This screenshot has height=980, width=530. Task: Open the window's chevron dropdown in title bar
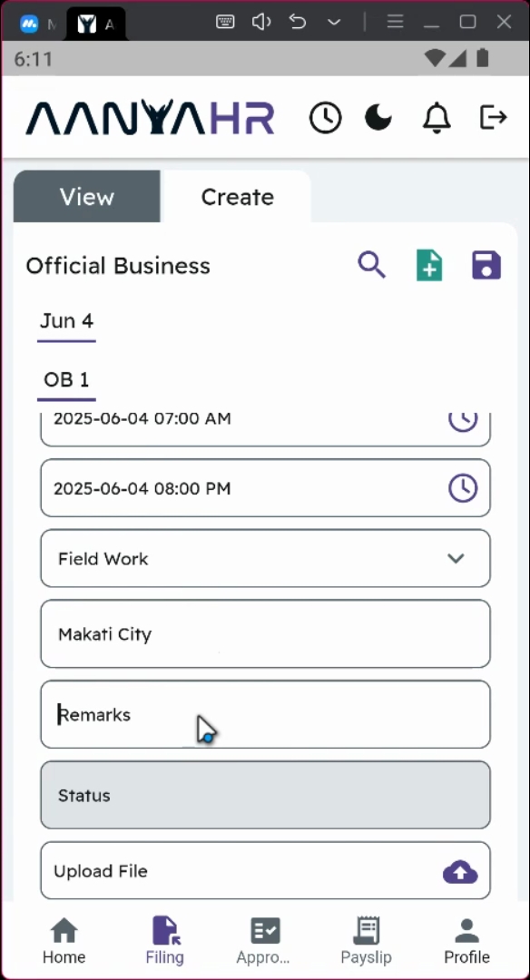click(334, 23)
